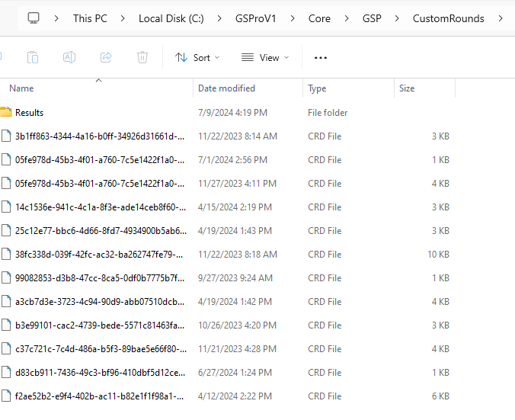Select file f2ae52b2 modified 4/12/2024
The height and width of the screenshot is (420, 515).
coord(99,396)
